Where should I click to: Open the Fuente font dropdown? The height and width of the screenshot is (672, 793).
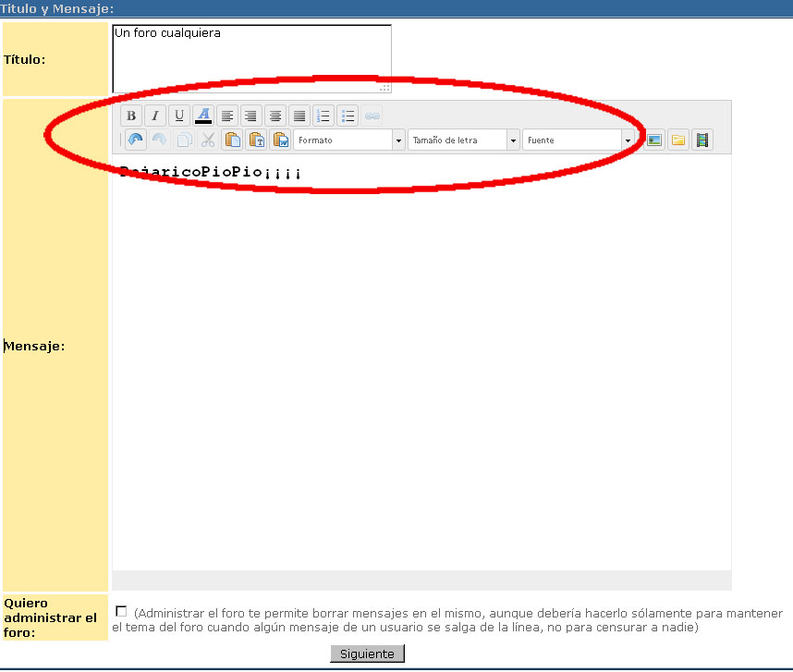pos(579,140)
